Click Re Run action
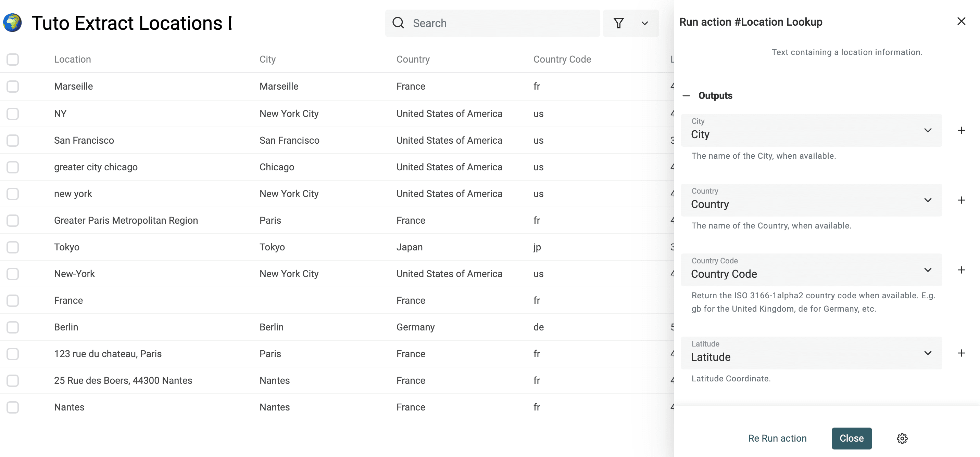 tap(777, 439)
